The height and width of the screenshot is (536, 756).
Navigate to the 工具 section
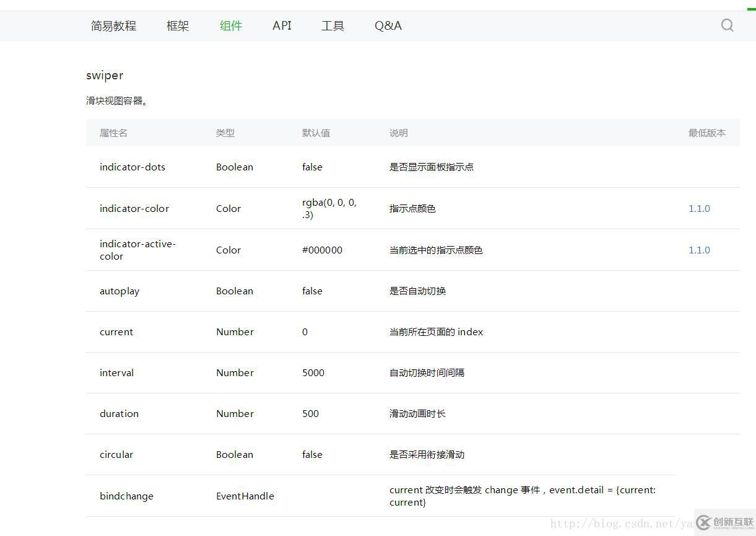click(x=332, y=26)
